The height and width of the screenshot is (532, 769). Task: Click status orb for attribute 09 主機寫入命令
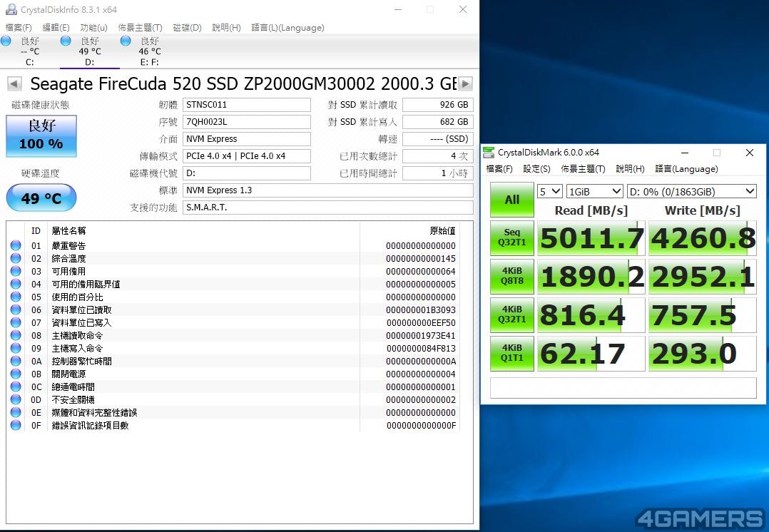pos(16,348)
